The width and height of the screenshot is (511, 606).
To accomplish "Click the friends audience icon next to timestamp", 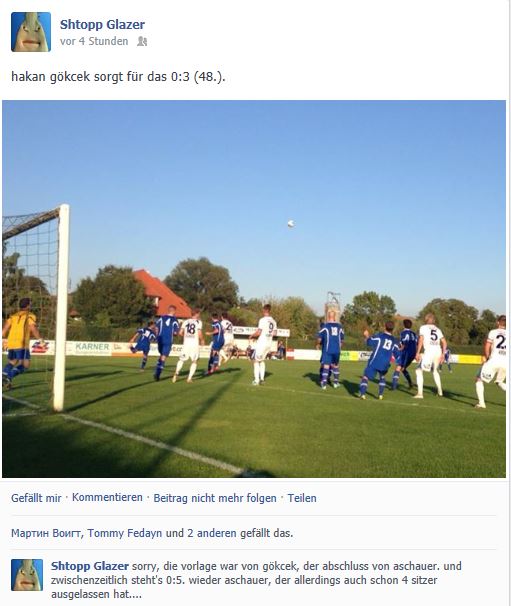I will pyautogui.click(x=142, y=41).
